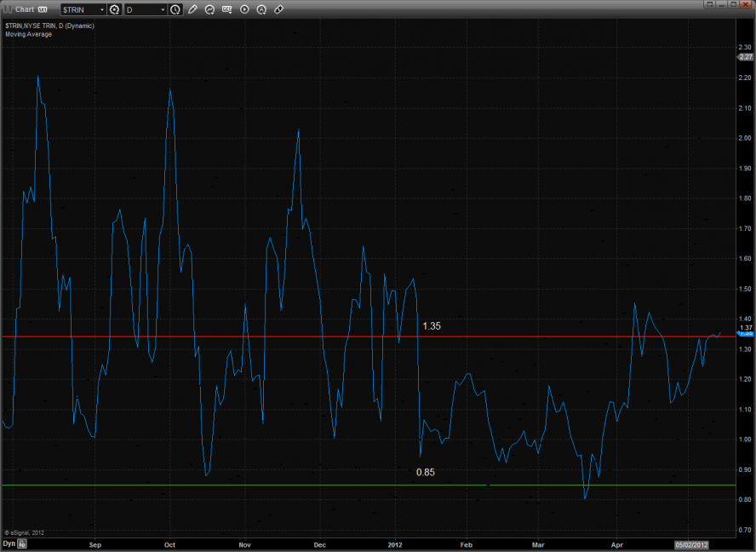Viewport: 756px width, 552px height.
Task: Click the 2.27 price axis marker
Action: tap(746, 57)
